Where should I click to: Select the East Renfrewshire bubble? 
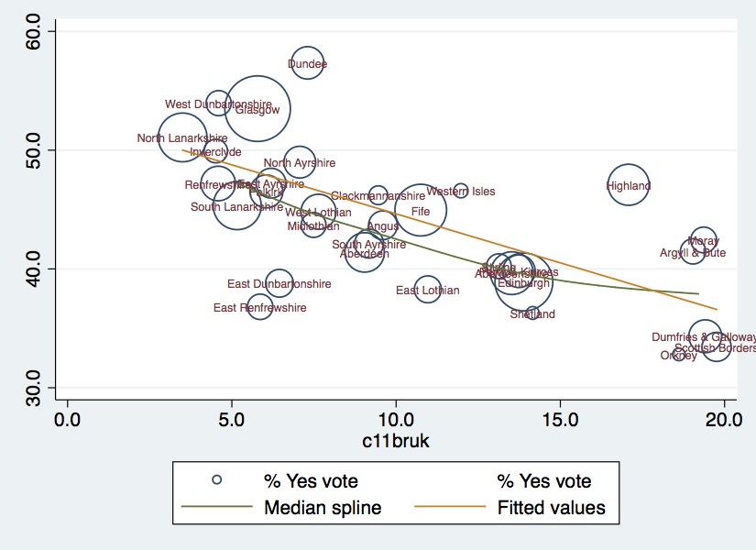click(x=260, y=307)
